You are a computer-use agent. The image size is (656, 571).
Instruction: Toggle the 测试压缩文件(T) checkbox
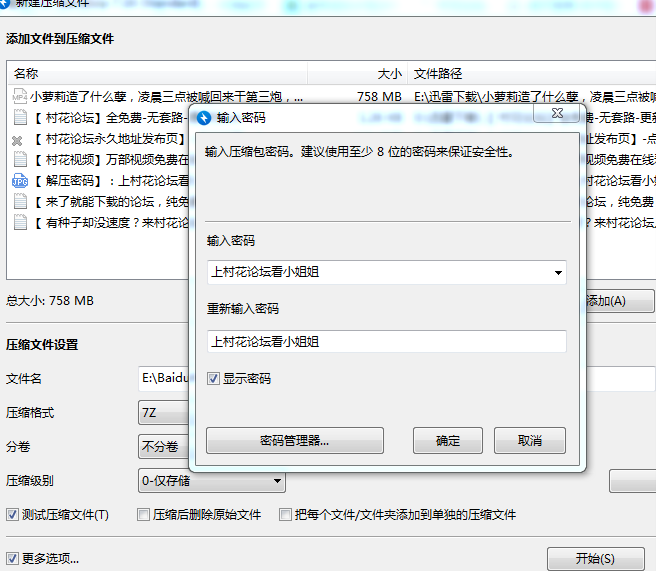click(x=13, y=515)
